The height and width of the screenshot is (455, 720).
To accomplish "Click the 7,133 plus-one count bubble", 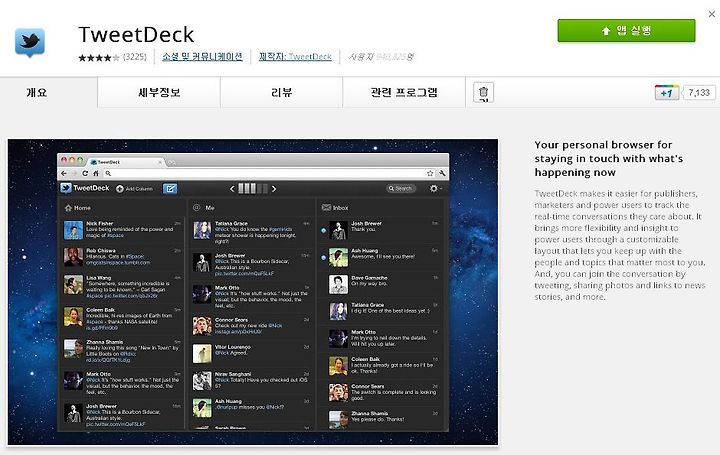I will click(699, 93).
